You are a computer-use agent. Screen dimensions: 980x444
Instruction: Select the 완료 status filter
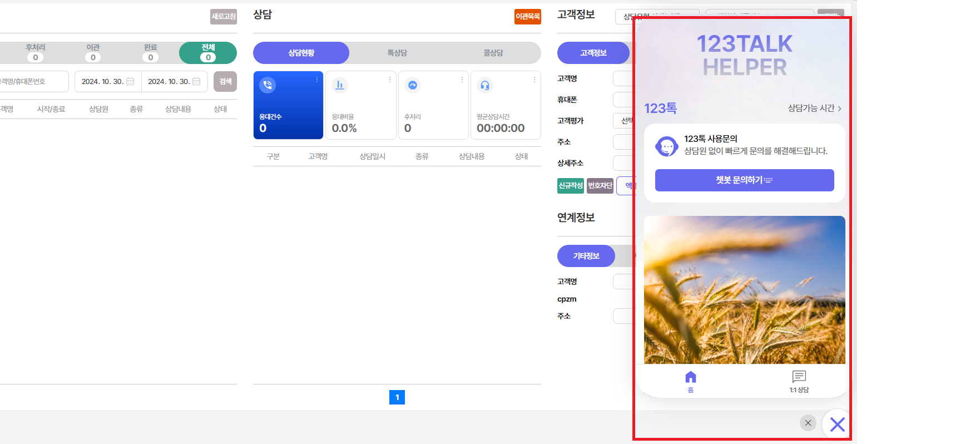pos(150,52)
